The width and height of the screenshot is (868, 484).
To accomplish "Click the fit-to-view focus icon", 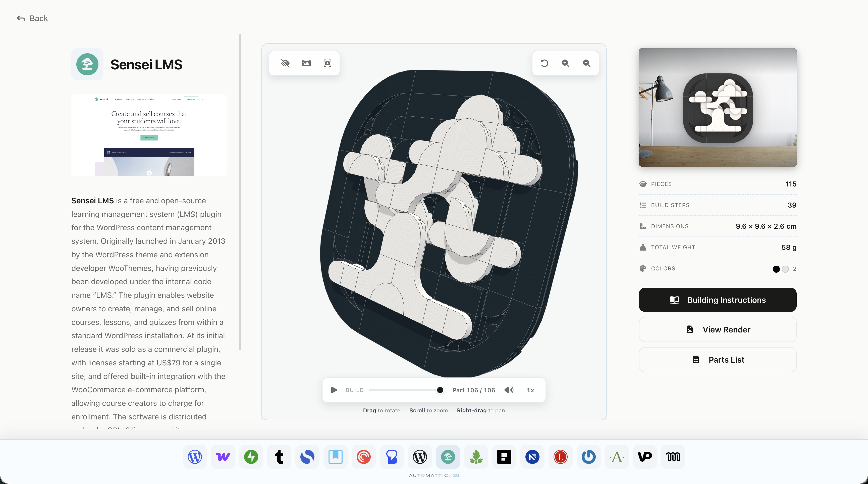I will point(327,63).
